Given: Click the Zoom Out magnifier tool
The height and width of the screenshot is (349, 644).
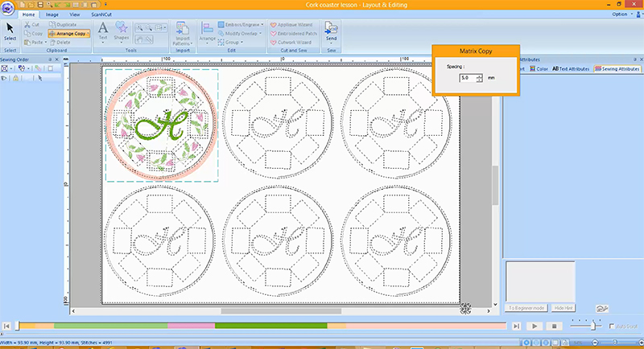Looking at the screenshot, I should click(149, 28).
